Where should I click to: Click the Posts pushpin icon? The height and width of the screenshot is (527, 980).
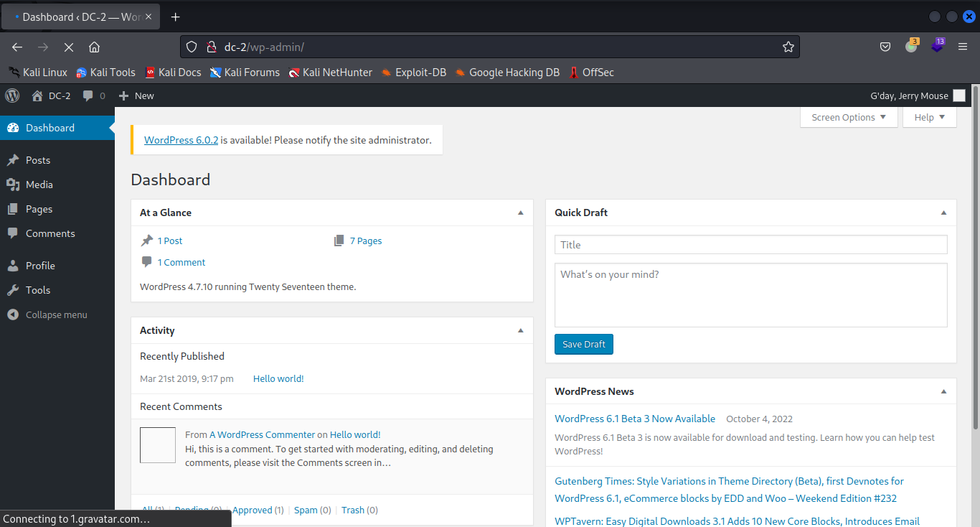click(13, 160)
